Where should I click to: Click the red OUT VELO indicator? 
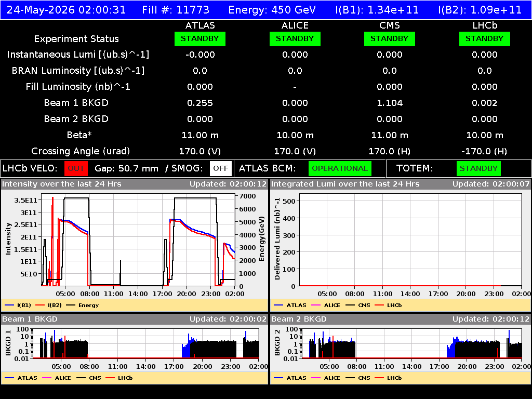76,169
